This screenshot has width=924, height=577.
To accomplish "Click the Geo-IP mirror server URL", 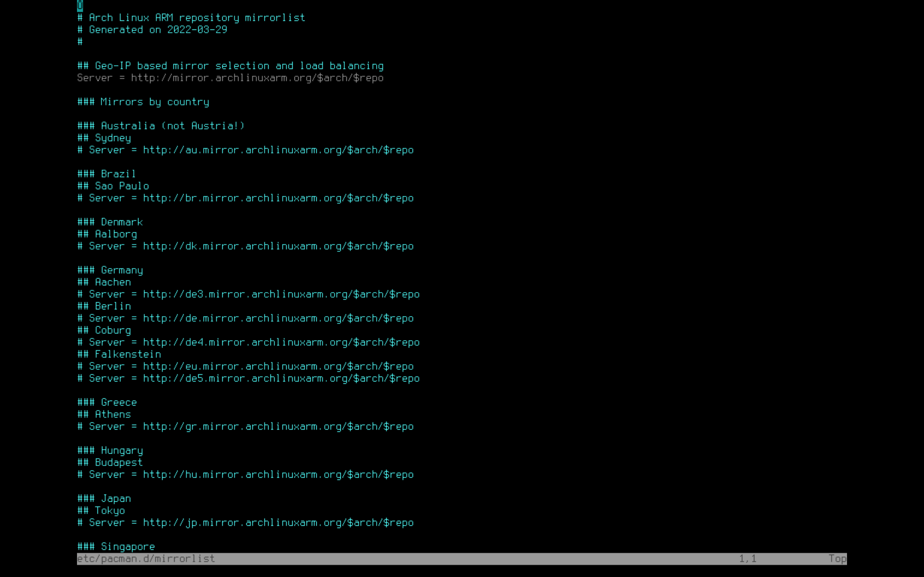I will tap(257, 78).
